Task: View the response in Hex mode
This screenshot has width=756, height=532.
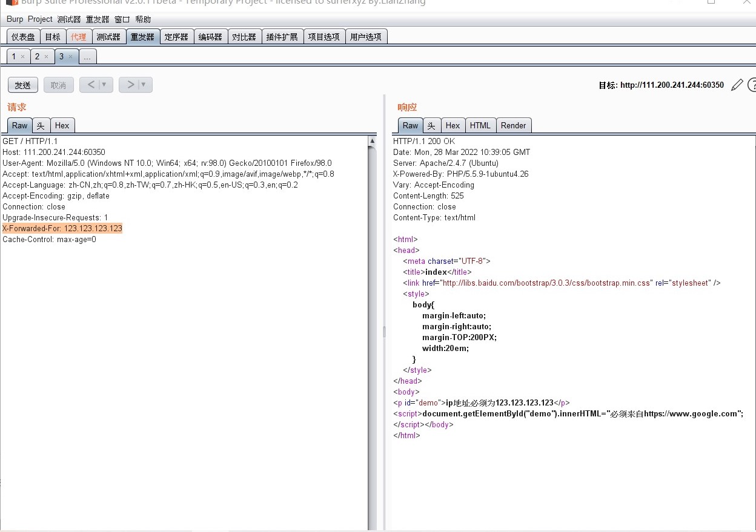Action: pyautogui.click(x=453, y=125)
